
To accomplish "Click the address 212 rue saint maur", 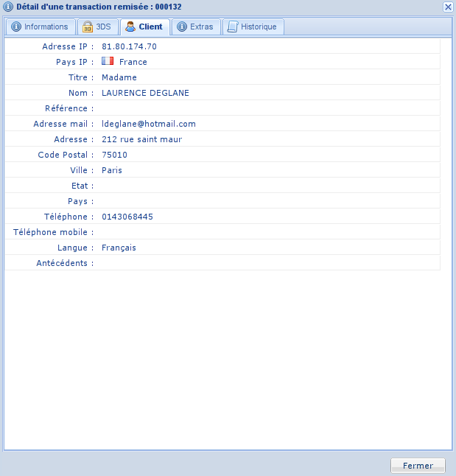I will [x=141, y=139].
